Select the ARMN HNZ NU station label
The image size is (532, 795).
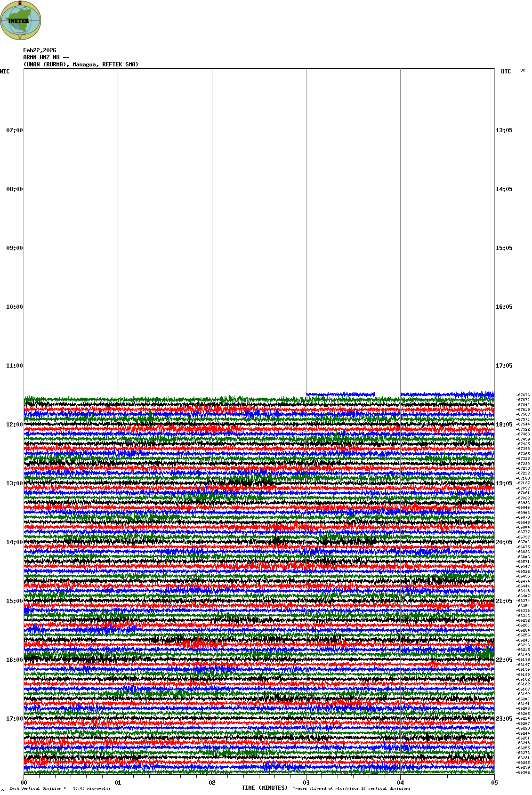(46, 57)
